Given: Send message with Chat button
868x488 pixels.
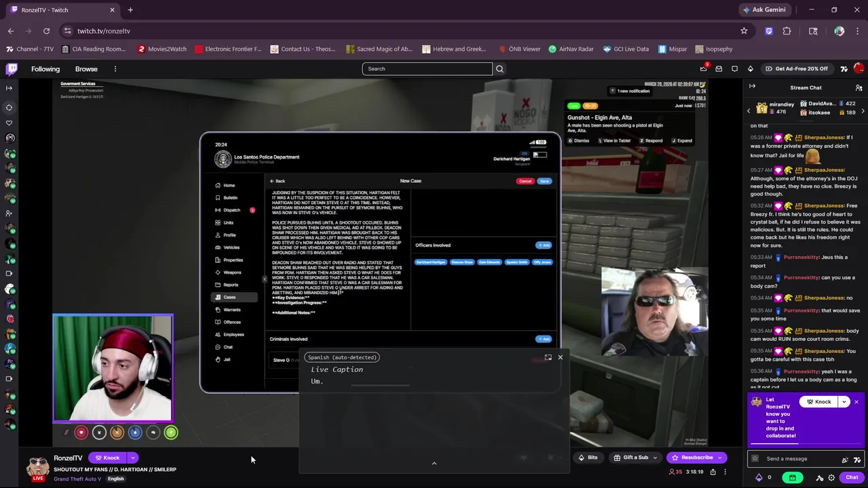Looking at the screenshot, I should tap(852, 477).
